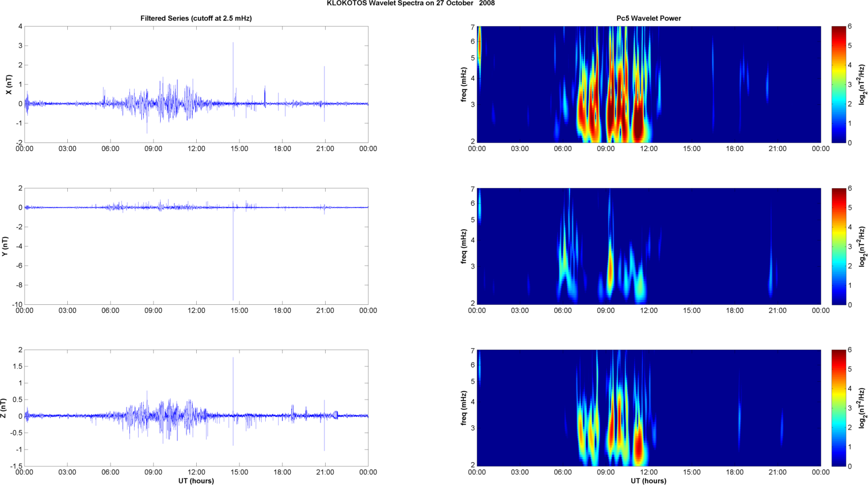Click the tall positive spike in the X series
Image resolution: width=868 pixels, height=485 pixels.
[x=233, y=72]
